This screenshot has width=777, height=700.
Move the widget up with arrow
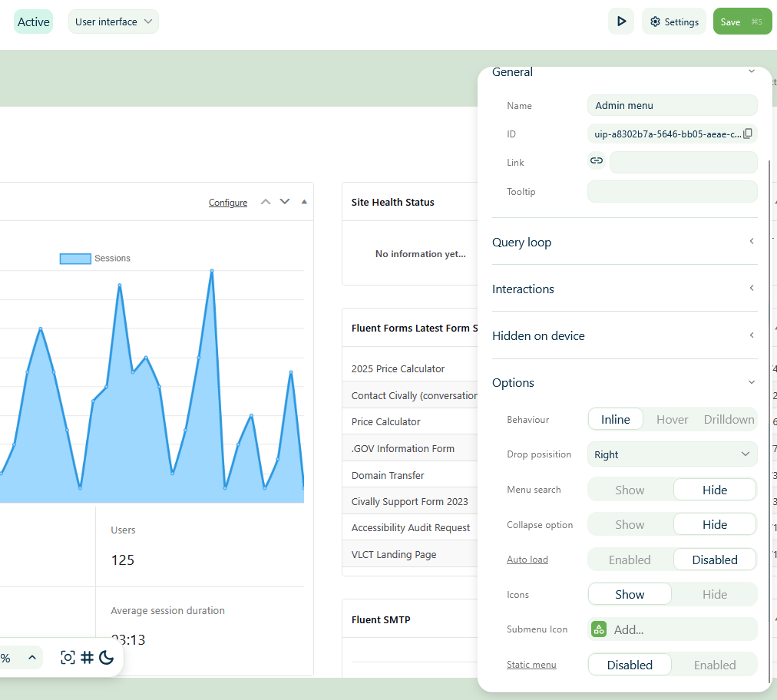[x=266, y=202]
